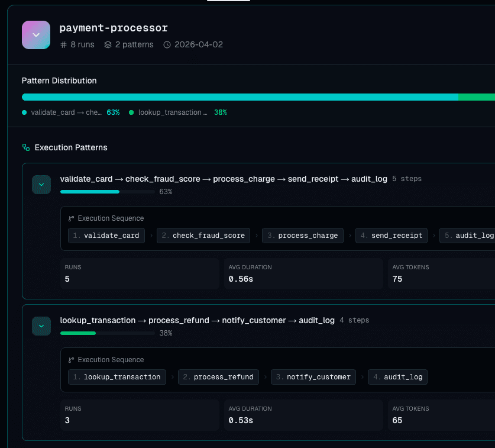Collapse the lookup_transaction pattern card chevron
The height and width of the screenshot is (448, 495).
coord(41,326)
